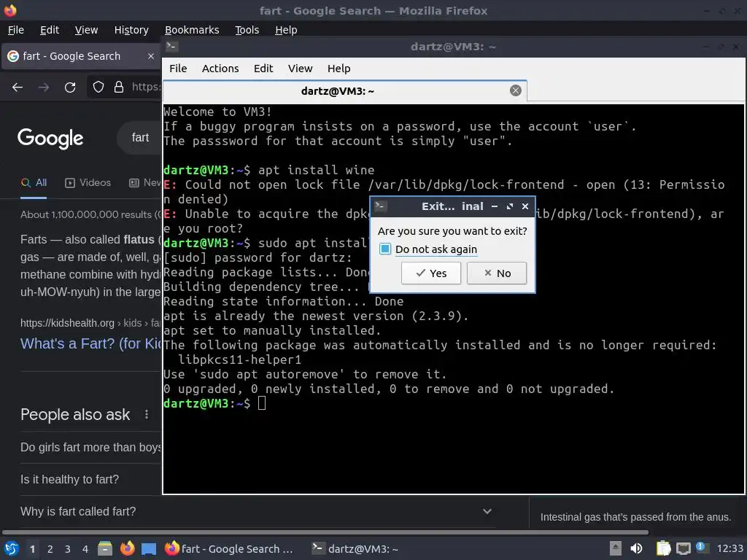
Task: Click the Google search box containing 'fart'
Action: point(140,138)
